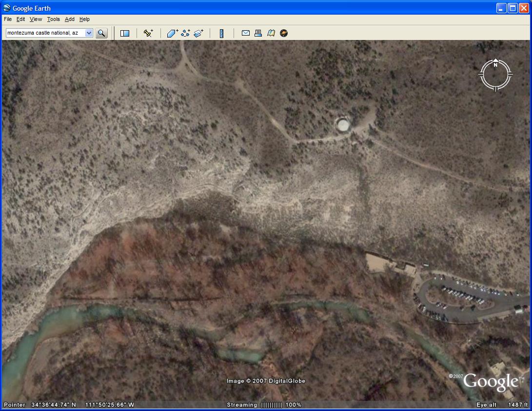Screen dimensions: 532x411
Task: Open the Tools menu
Action: (x=53, y=19)
